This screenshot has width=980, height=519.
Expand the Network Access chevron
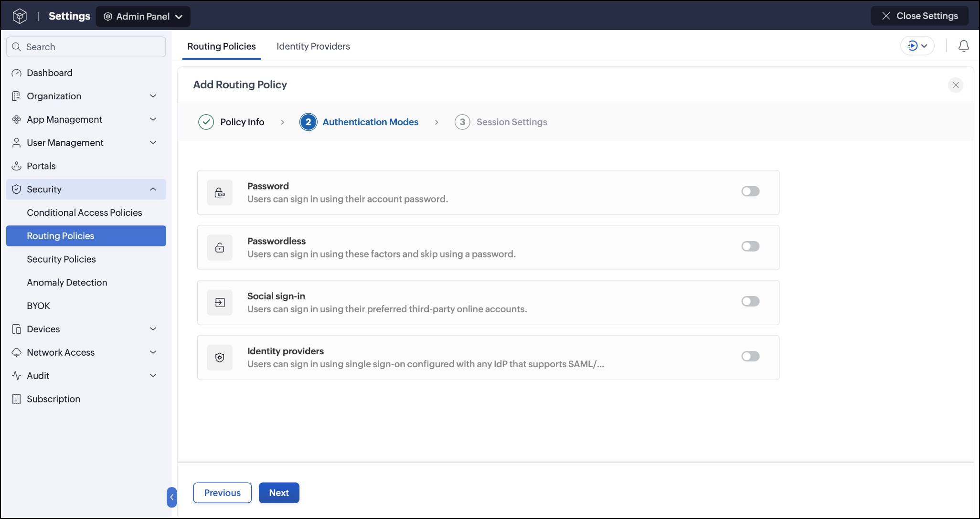153,352
